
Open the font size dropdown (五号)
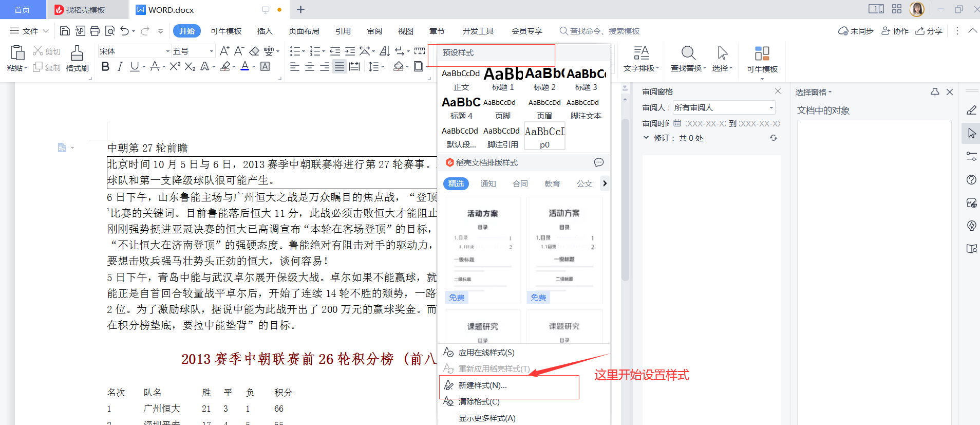(211, 51)
